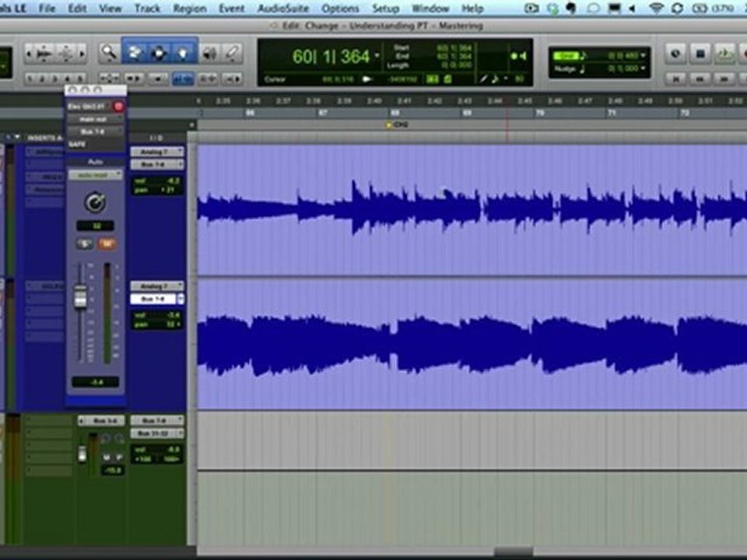The width and height of the screenshot is (747, 560).
Task: Click the horizontal zoom in arrow
Action: coord(82,54)
